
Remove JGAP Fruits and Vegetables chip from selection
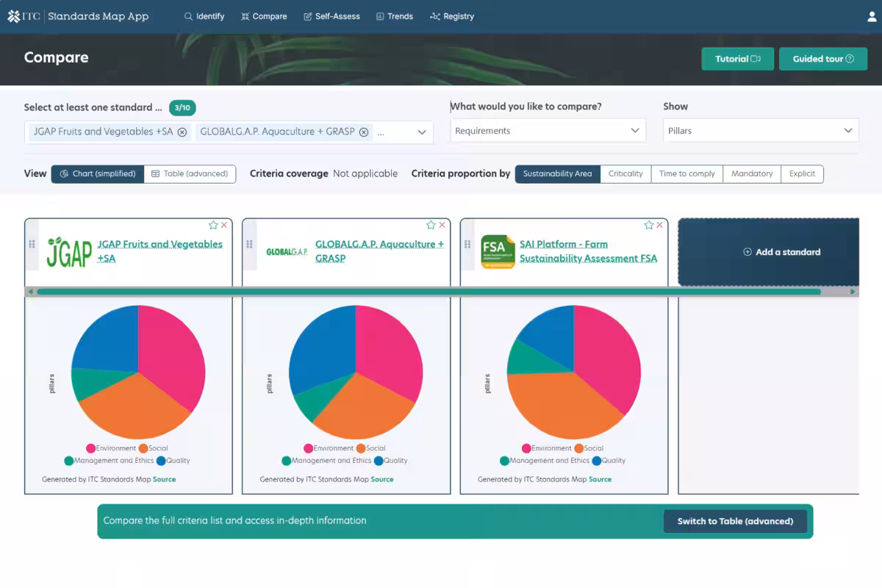coord(182,132)
